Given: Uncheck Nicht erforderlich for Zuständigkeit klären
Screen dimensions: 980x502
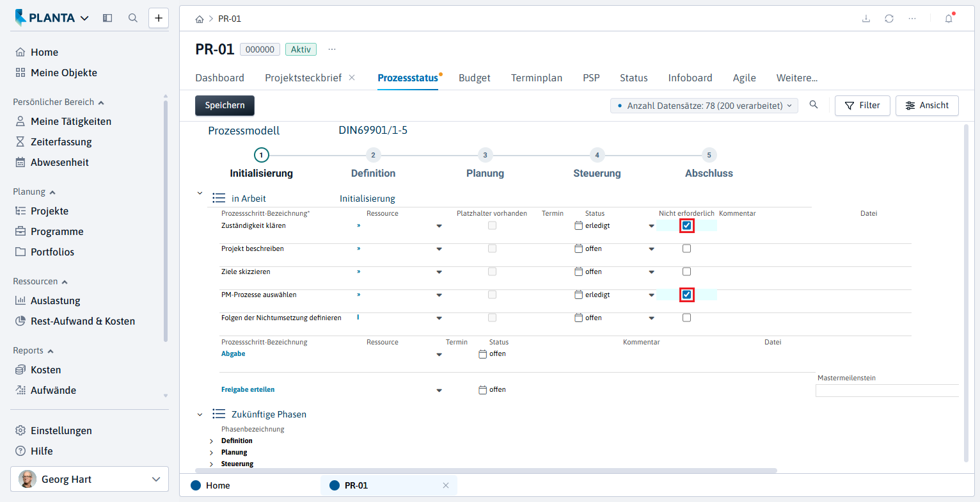Looking at the screenshot, I should 686,225.
